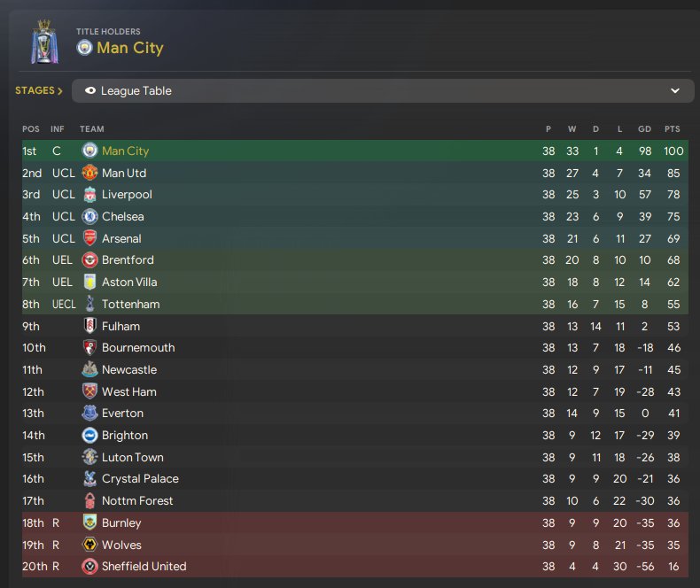Open the Newcastle team link
Screen dimensions: 700x588
(129, 369)
